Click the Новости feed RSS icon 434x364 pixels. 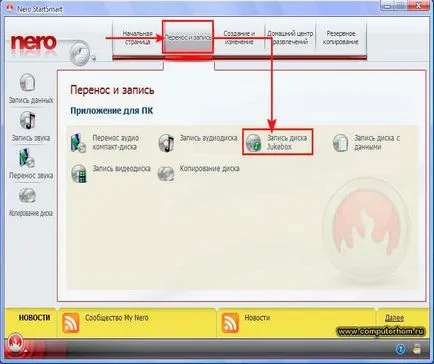click(x=230, y=323)
